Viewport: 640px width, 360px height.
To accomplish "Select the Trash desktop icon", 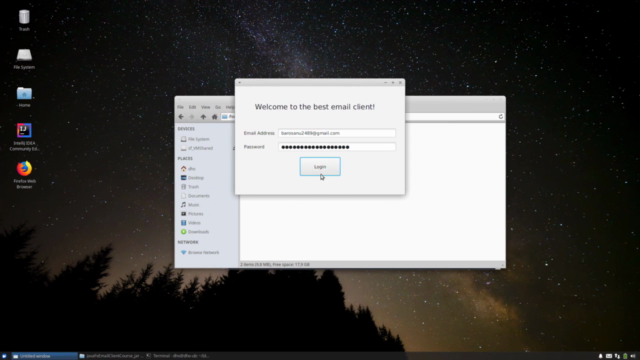I will tap(24, 20).
